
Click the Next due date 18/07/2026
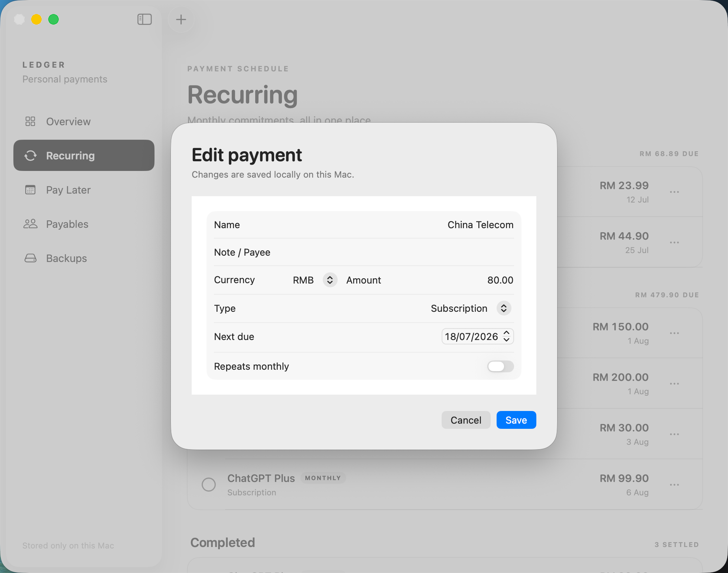coord(471,336)
